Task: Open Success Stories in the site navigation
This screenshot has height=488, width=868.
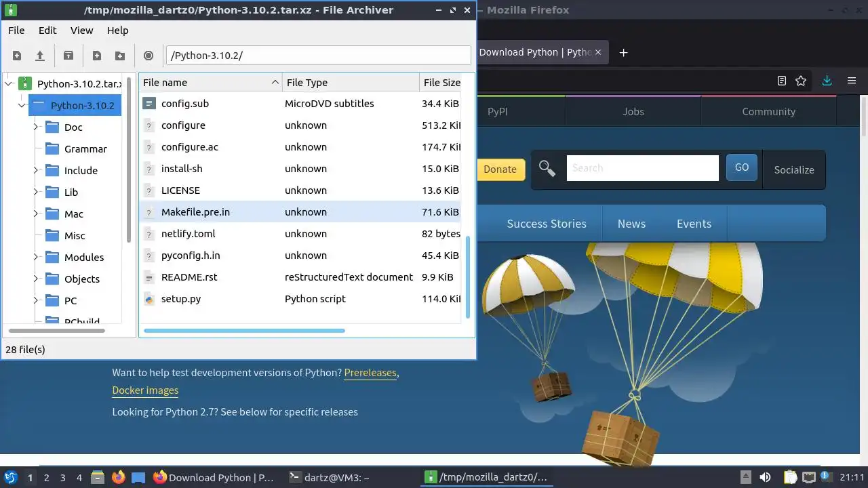Action: coord(547,224)
